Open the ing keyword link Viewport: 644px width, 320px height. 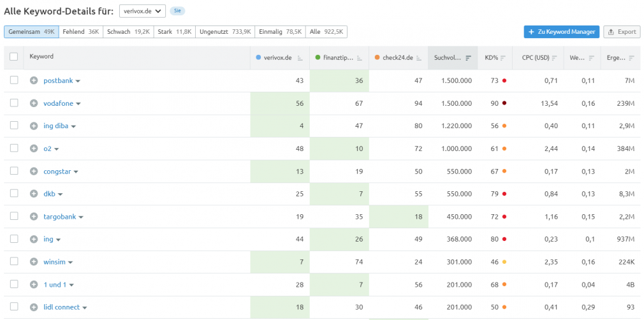coord(48,239)
